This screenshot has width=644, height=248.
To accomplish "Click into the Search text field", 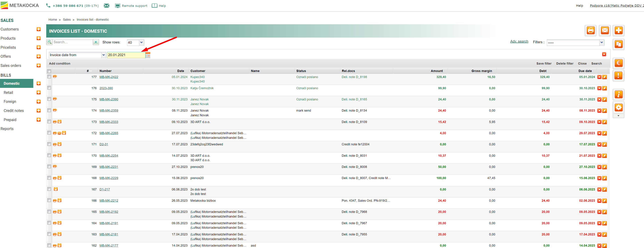I will (72, 42).
